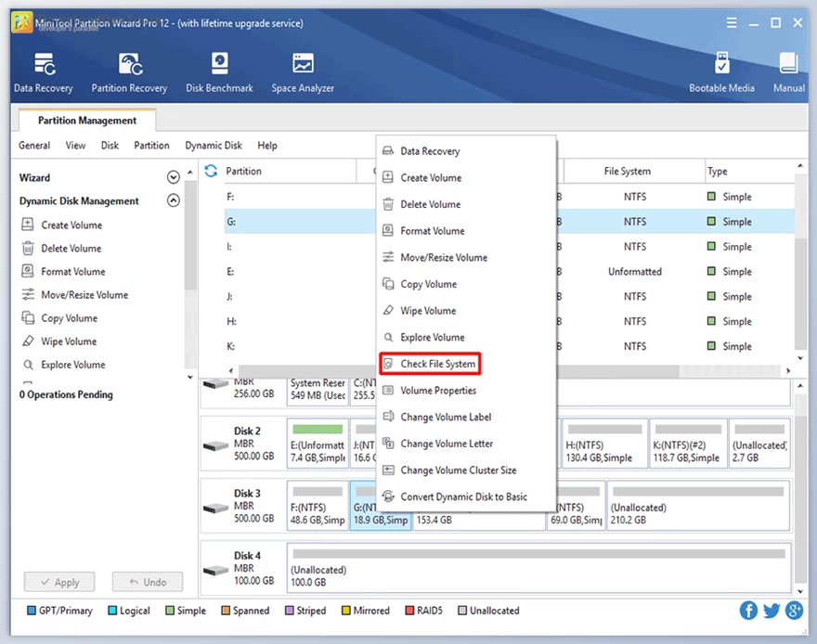Screen dimensions: 817x644
Task: Click the Simple legend color swatch
Action: 170,611
